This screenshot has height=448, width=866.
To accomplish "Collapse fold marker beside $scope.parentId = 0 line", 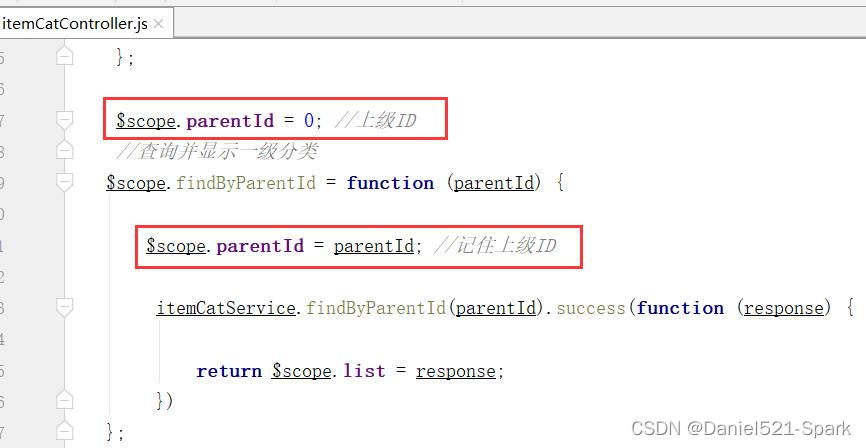I will coord(65,119).
